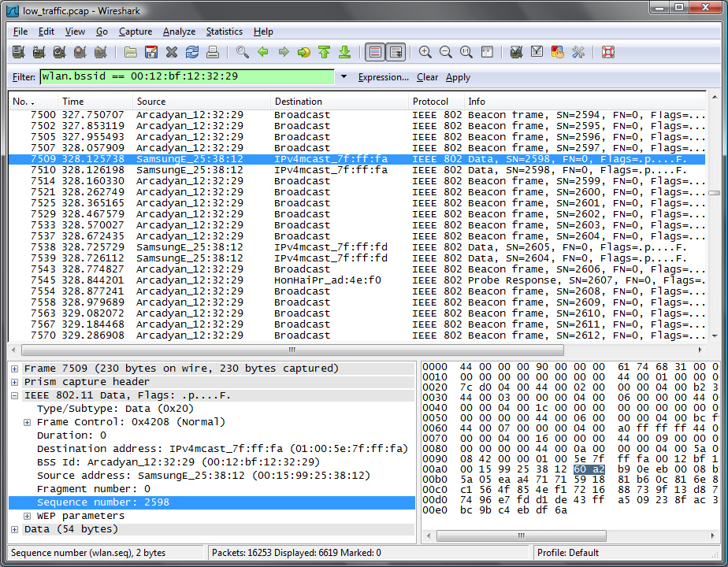
Task: Expand the Frame 7509 tree node
Action: [x=16, y=369]
